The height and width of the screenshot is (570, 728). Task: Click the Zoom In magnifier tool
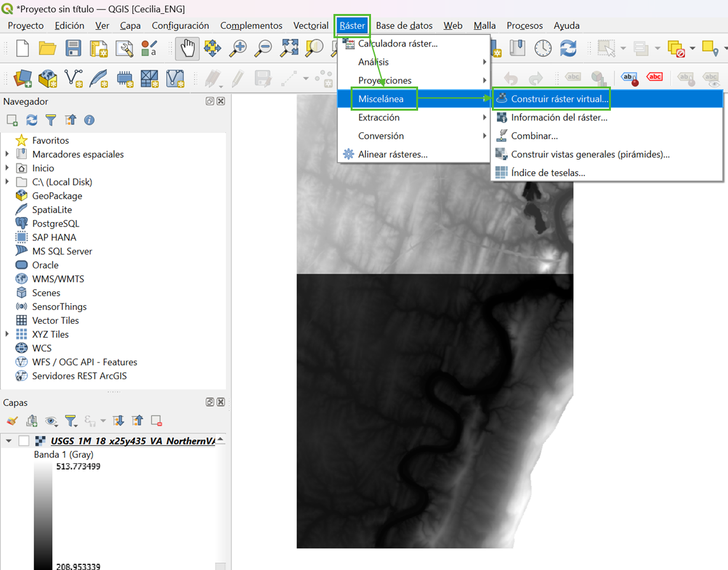[x=238, y=48]
